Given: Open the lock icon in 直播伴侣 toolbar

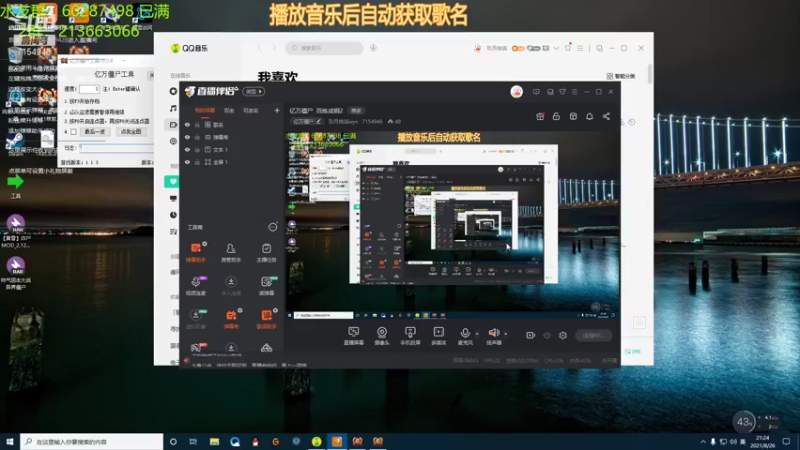Looking at the screenshot, I should (556, 116).
